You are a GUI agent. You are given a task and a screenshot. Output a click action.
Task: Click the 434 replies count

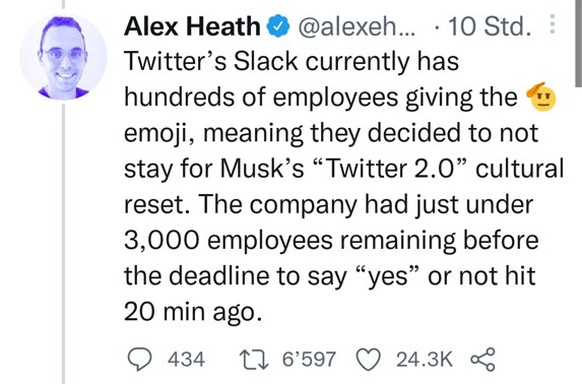186,359
